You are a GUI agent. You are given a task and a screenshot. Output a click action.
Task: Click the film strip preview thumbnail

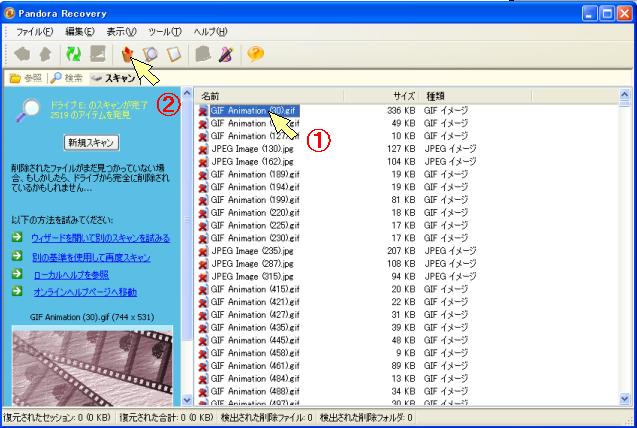92,365
